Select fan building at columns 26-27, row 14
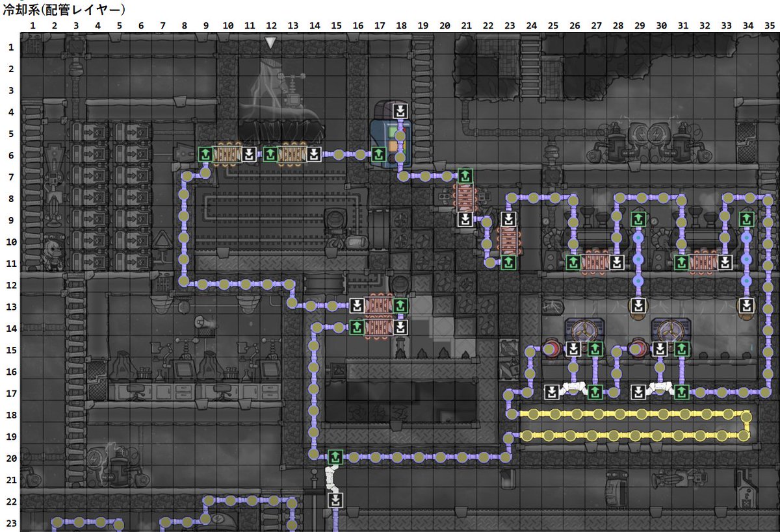The height and width of the screenshot is (532, 780). pos(584,331)
